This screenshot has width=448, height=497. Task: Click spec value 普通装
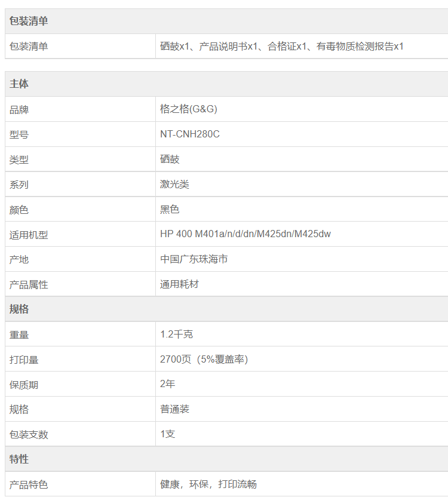(x=174, y=409)
